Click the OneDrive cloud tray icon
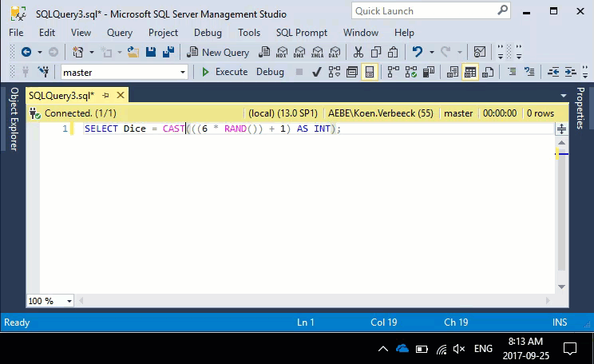Screen dimensions: 594x364 tap(402, 349)
